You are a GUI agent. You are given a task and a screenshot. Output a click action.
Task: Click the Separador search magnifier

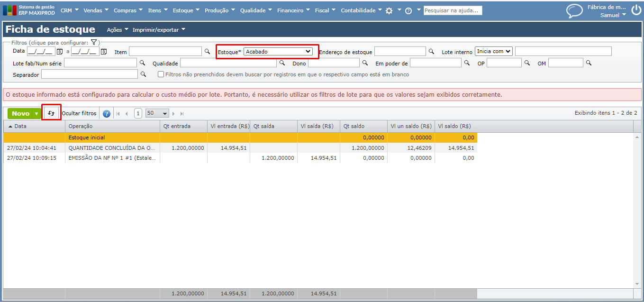(x=143, y=74)
